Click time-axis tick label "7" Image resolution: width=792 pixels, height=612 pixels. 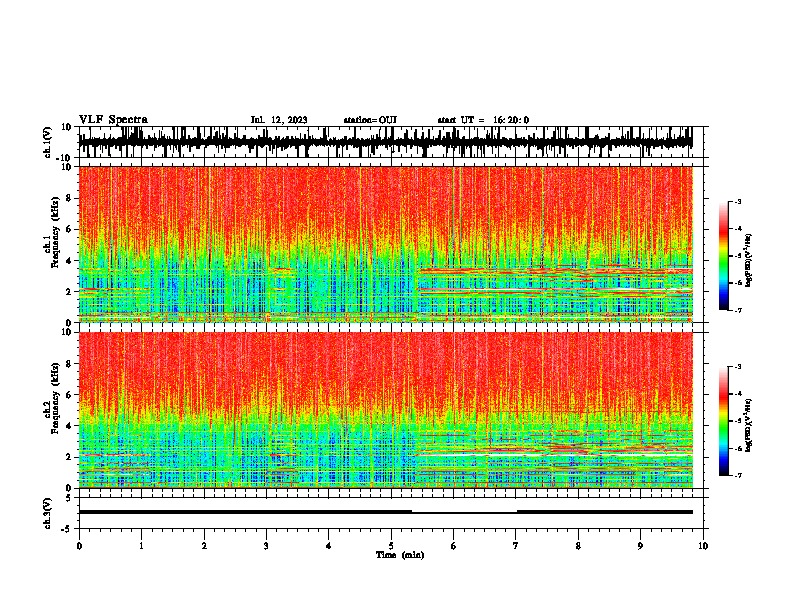516,546
